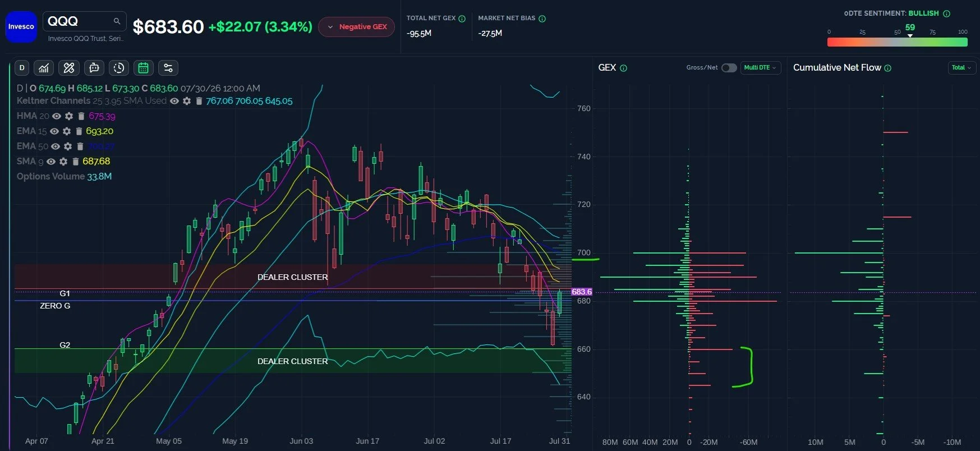
Task: Hide the SMA 9 line
Action: click(x=51, y=162)
